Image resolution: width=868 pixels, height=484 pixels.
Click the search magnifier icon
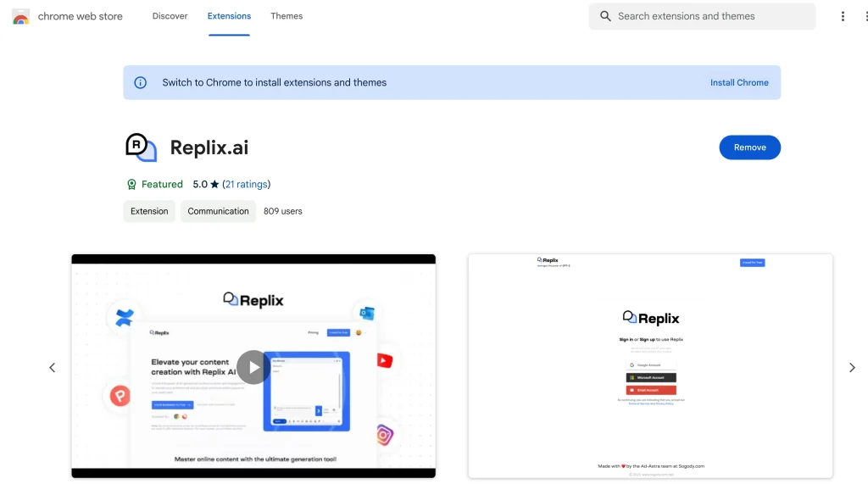tap(605, 16)
